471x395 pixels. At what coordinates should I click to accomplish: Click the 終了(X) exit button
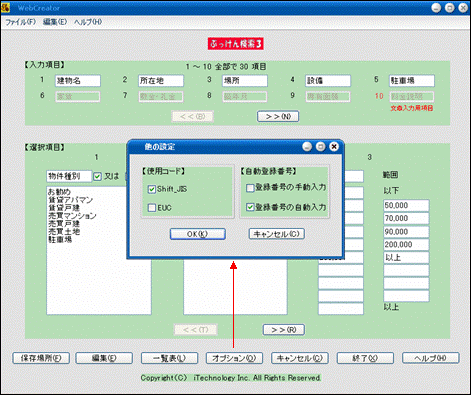(x=365, y=358)
